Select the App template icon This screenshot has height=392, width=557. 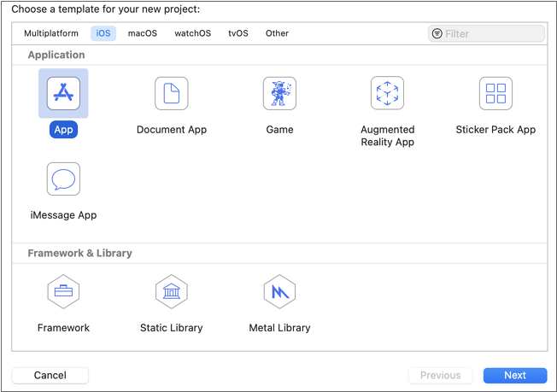click(63, 94)
